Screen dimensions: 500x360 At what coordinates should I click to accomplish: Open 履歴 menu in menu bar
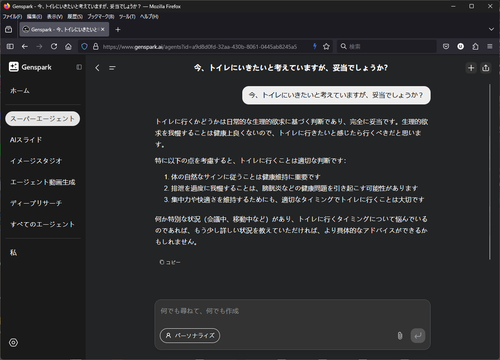click(75, 17)
